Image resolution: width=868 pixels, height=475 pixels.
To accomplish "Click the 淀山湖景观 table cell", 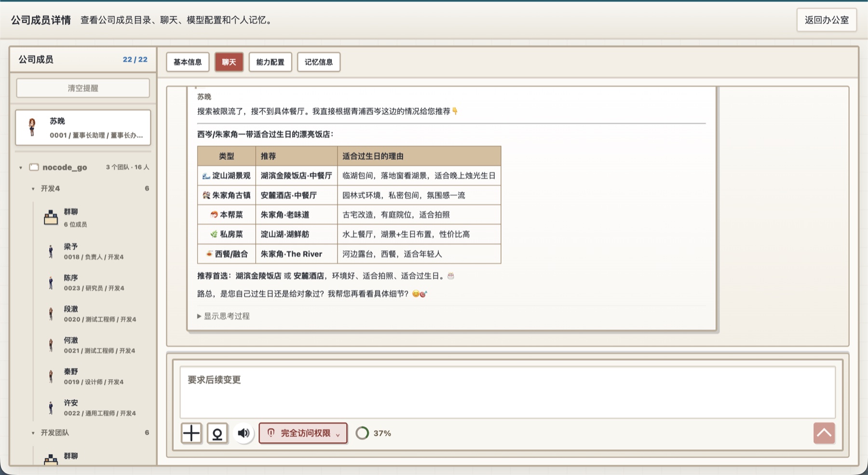I will (x=226, y=176).
